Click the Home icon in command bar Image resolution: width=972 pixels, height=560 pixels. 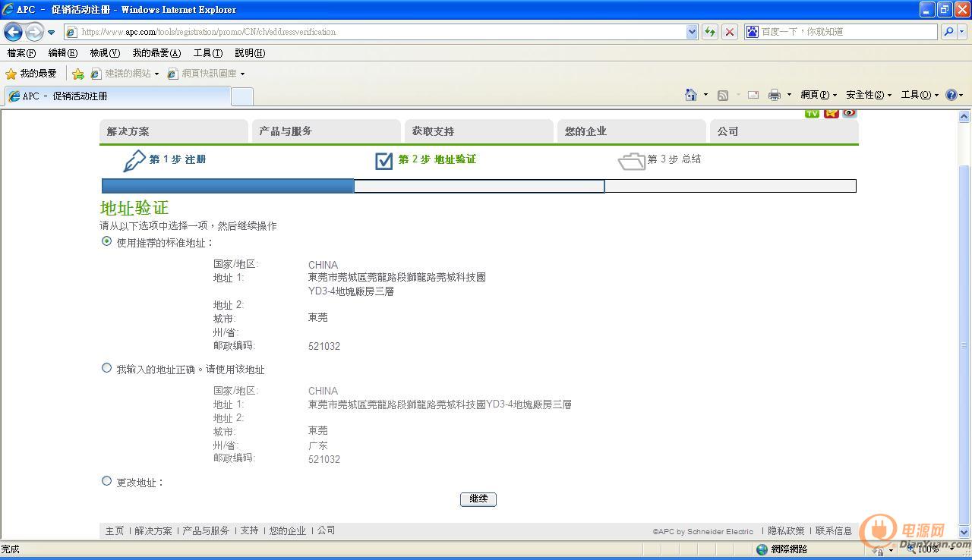[691, 95]
